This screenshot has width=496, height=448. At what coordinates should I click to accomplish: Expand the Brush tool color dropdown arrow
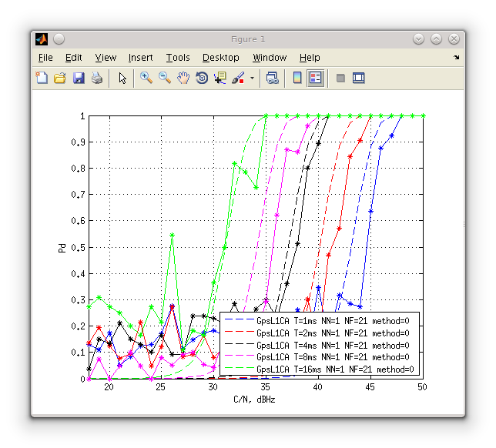pyautogui.click(x=252, y=78)
